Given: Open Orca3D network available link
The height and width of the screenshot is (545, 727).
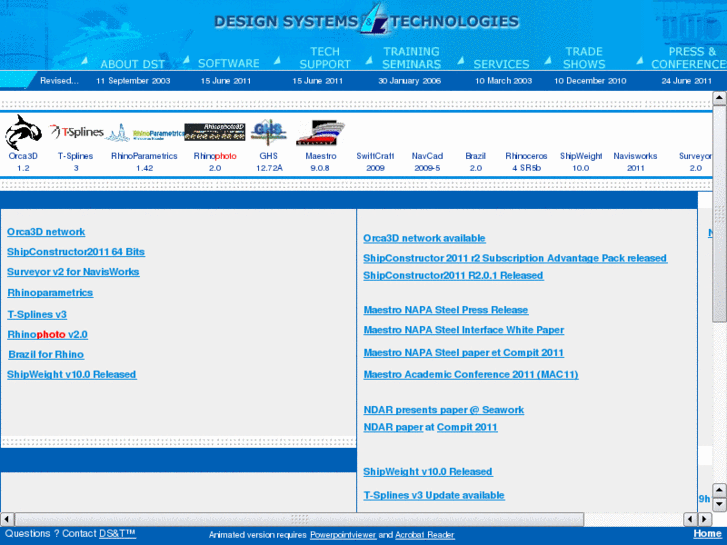Looking at the screenshot, I should coord(424,238).
